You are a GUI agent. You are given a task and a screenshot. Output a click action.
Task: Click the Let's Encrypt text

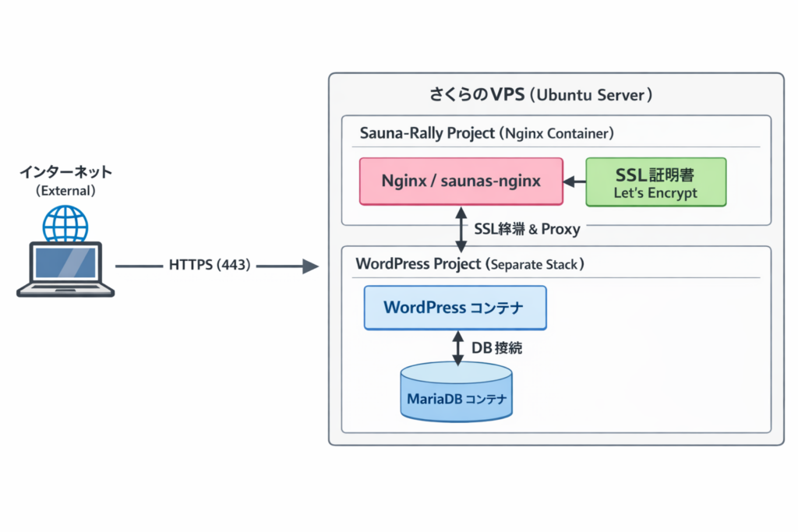[x=655, y=193]
